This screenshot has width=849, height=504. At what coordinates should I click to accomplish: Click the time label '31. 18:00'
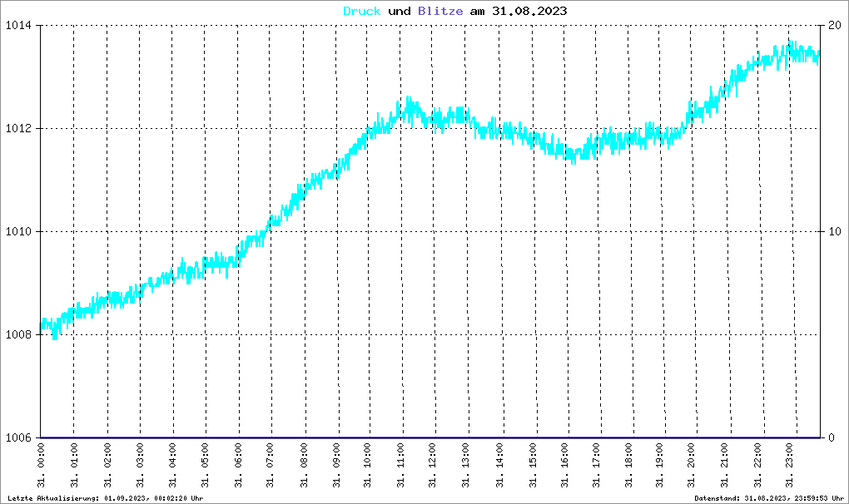pos(628,466)
